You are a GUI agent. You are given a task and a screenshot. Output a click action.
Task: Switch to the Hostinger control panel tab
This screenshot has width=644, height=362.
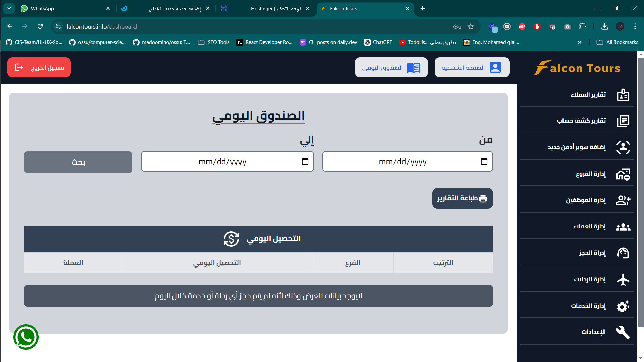click(275, 8)
